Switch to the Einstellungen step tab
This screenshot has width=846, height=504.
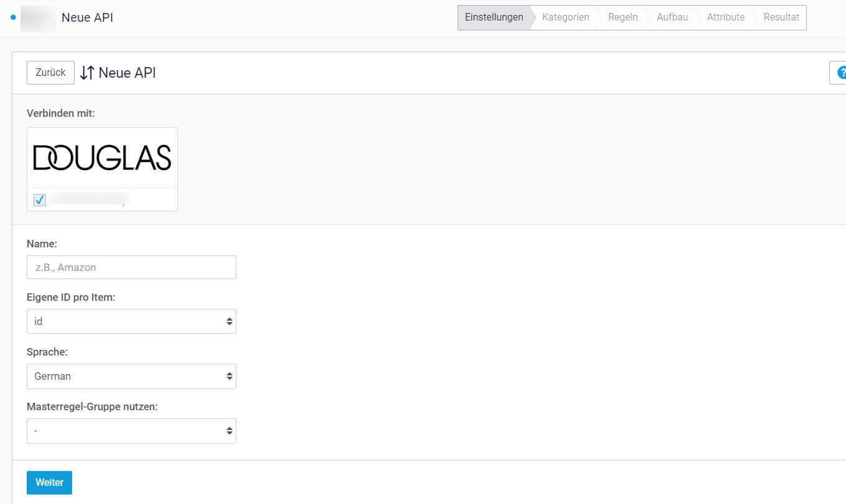click(494, 17)
